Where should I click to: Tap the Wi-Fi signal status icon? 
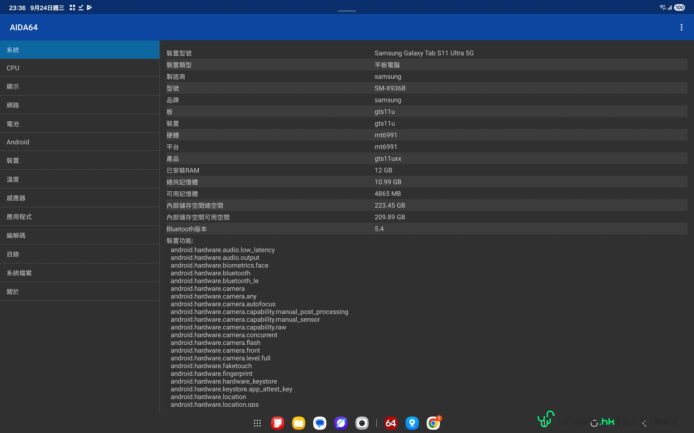(x=663, y=8)
